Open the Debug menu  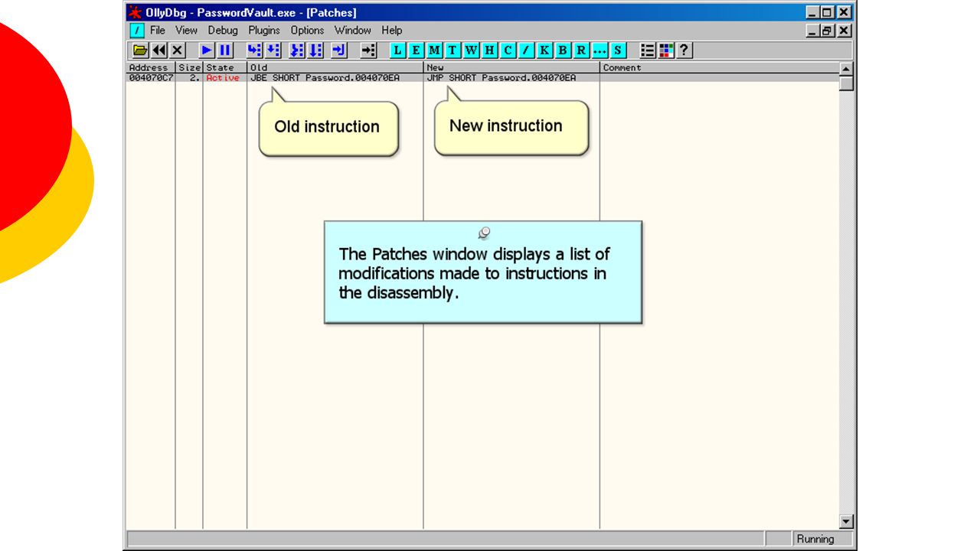223,31
